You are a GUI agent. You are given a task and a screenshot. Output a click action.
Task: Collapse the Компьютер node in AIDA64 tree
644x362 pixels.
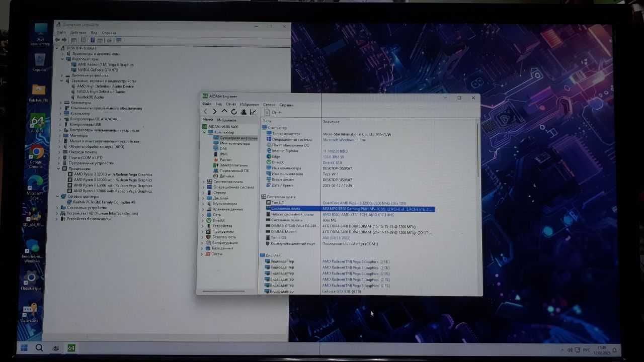tap(204, 132)
